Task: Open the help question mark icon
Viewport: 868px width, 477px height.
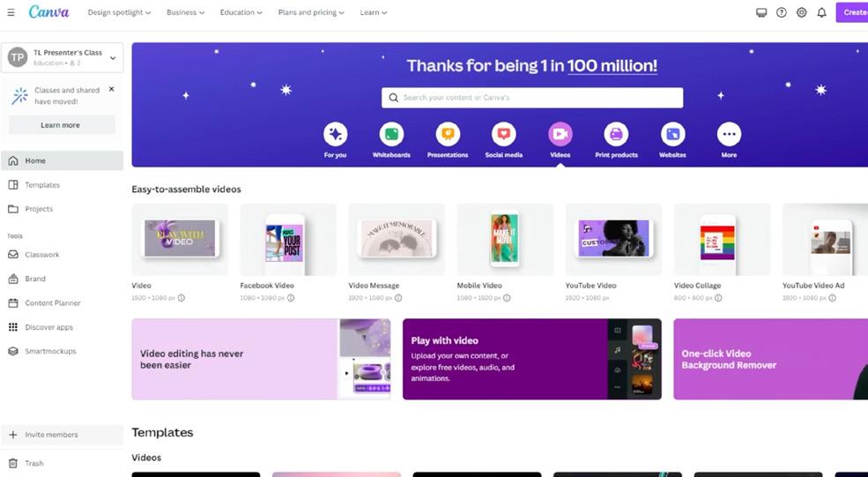Action: pos(781,12)
